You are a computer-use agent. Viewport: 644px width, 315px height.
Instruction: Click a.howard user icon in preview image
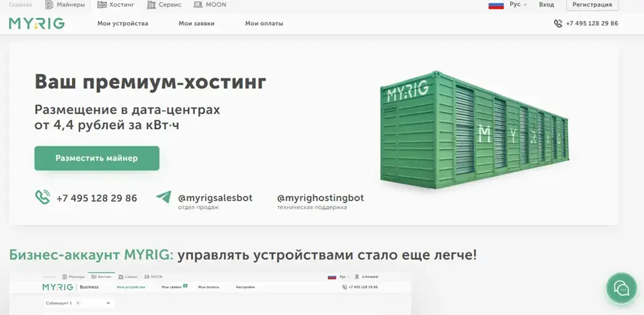[x=357, y=277]
